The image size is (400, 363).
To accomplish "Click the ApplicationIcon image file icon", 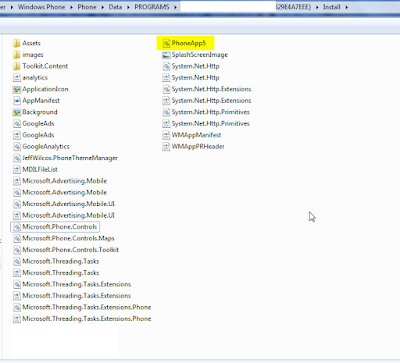I will tap(17, 89).
